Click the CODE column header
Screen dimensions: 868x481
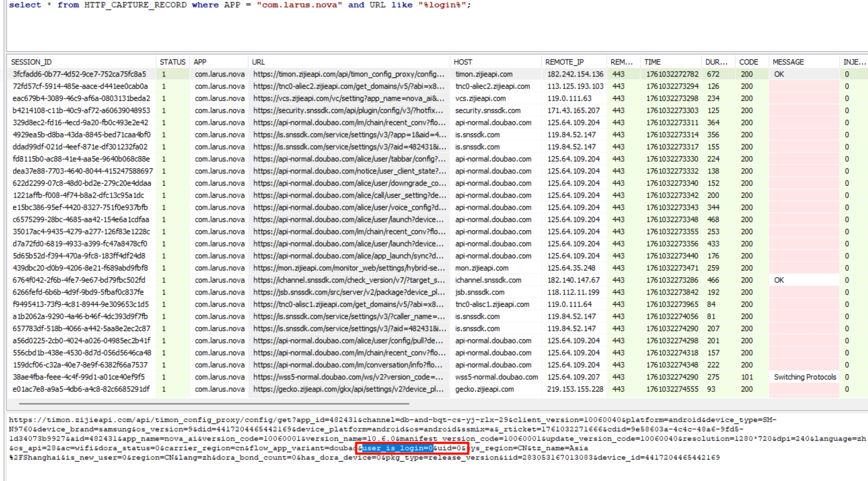point(748,62)
